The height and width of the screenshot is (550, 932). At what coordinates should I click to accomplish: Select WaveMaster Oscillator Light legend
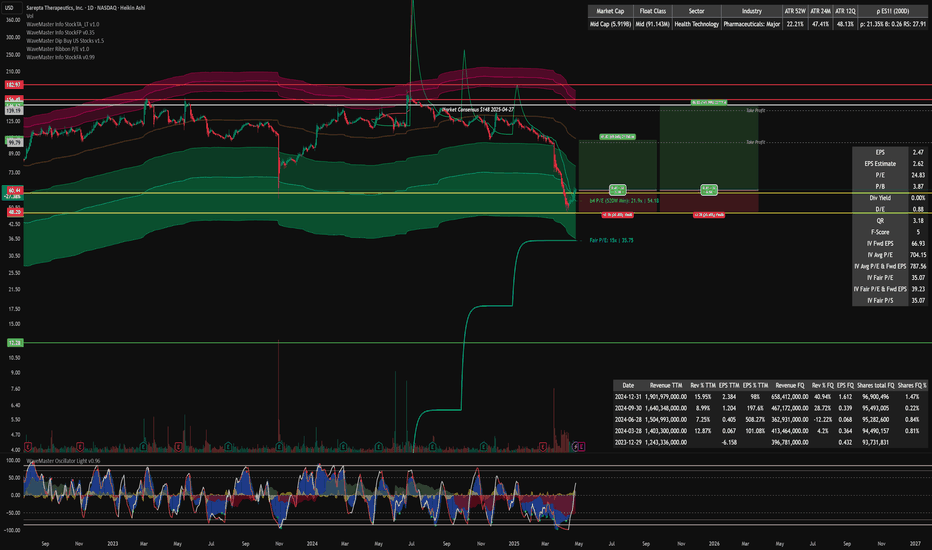pyautogui.click(x=64, y=461)
